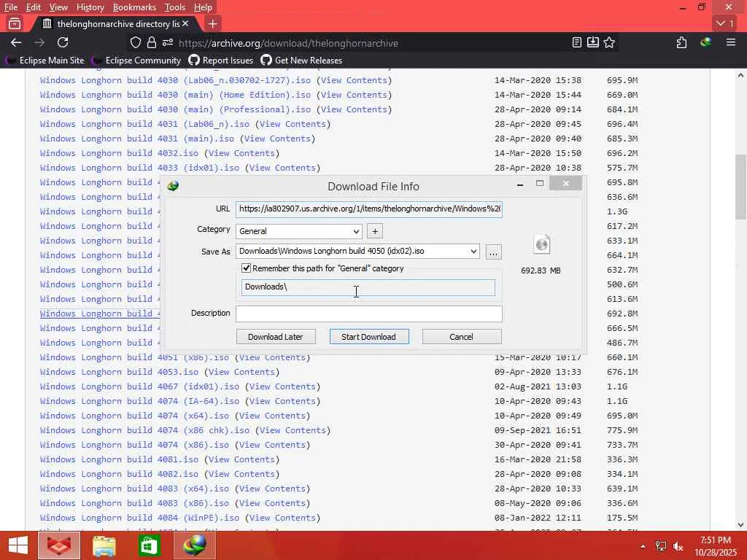The height and width of the screenshot is (560, 747).
Task: Open Windows Longhorn build 4081.iso link
Action: pos(119,459)
